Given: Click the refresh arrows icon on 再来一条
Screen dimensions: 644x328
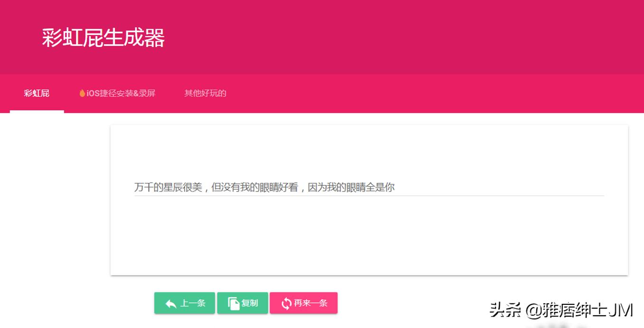Looking at the screenshot, I should [x=286, y=303].
